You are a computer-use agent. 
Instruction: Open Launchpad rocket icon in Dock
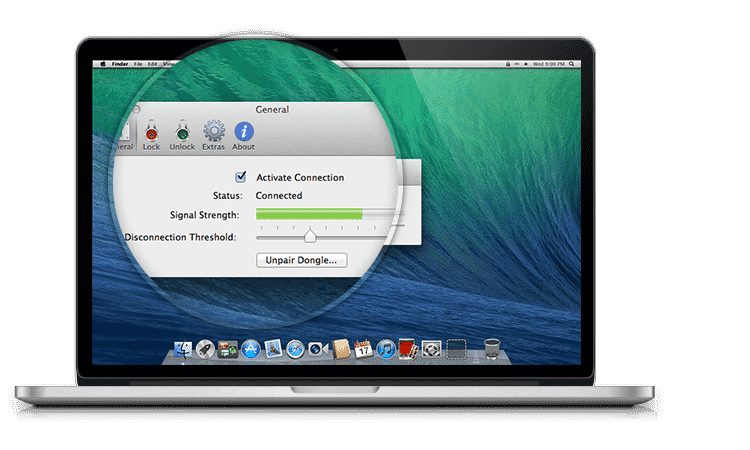(x=205, y=349)
